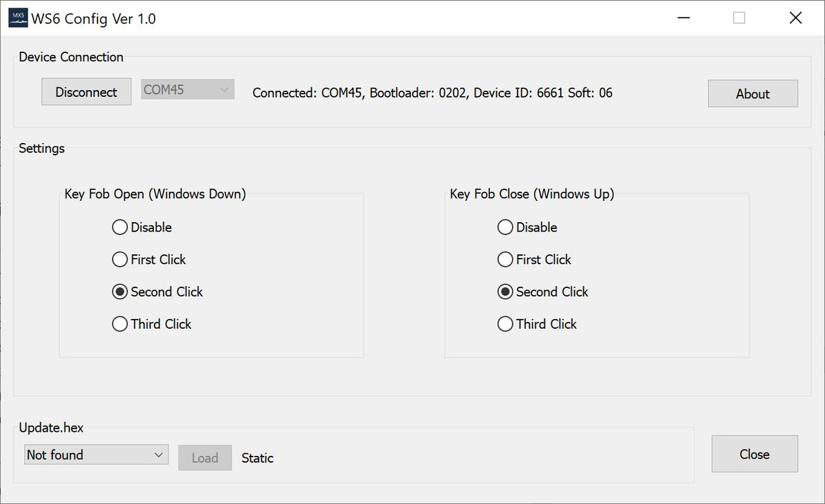This screenshot has width=825, height=504.
Task: Click the connection status text showing Device ID 6661
Action: (432, 93)
